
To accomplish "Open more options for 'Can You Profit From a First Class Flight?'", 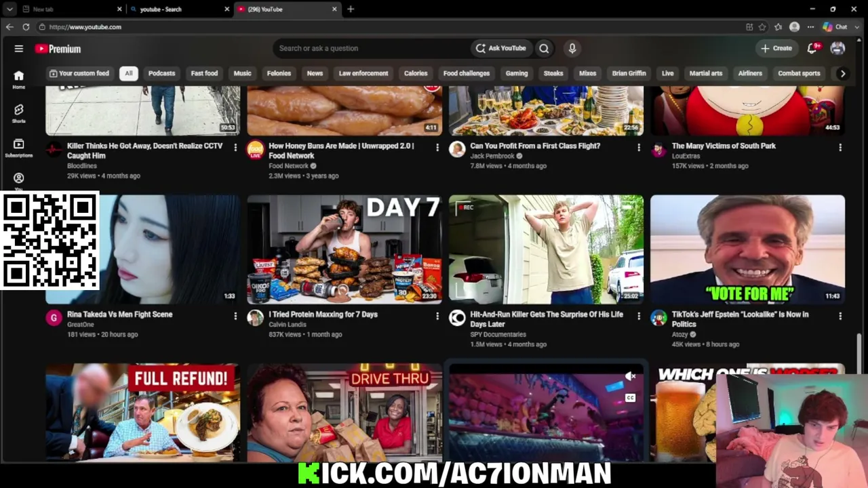I will click(x=638, y=147).
